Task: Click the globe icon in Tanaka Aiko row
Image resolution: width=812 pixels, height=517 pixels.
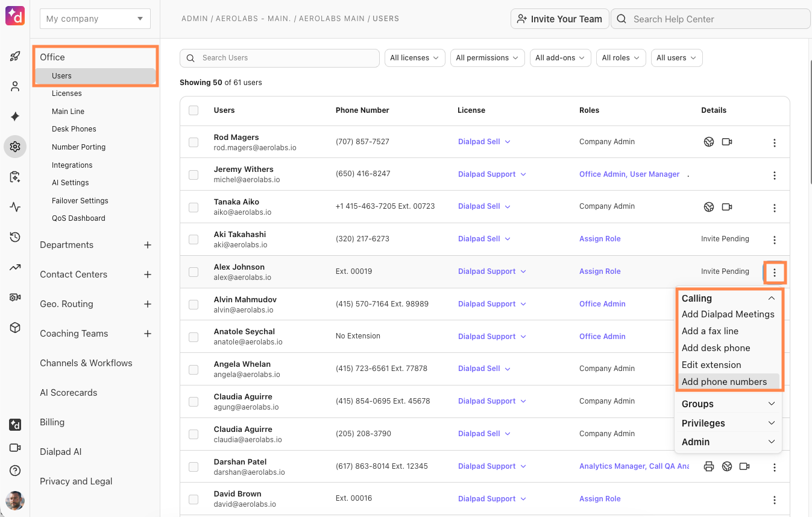Action: coord(709,207)
